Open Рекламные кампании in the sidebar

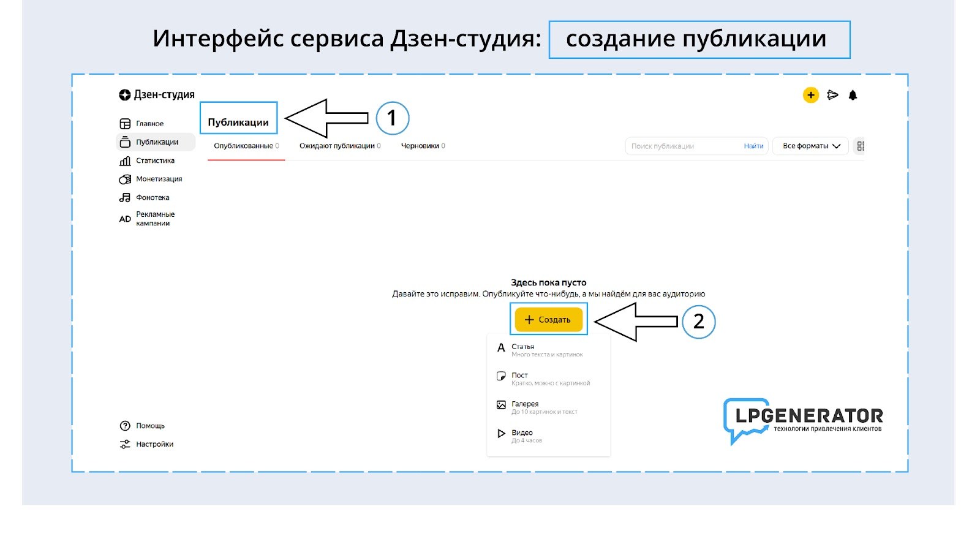(x=155, y=219)
